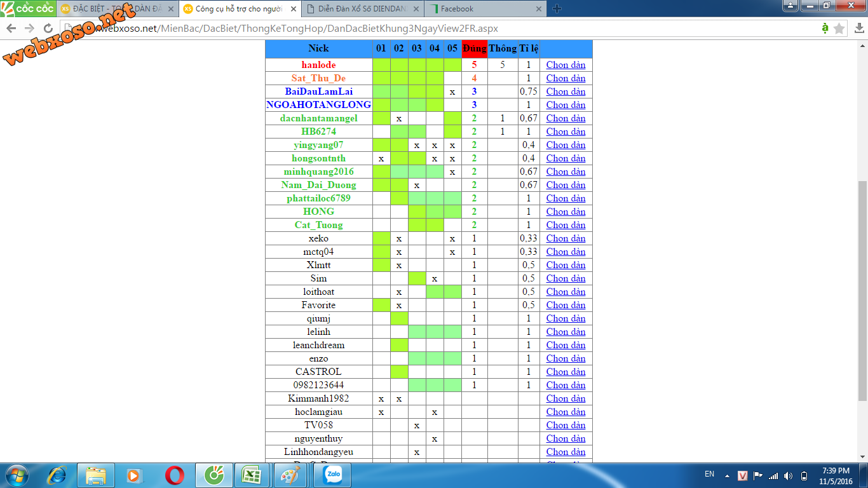
Task: Open the browser downloads arrow icon
Action: point(858,29)
